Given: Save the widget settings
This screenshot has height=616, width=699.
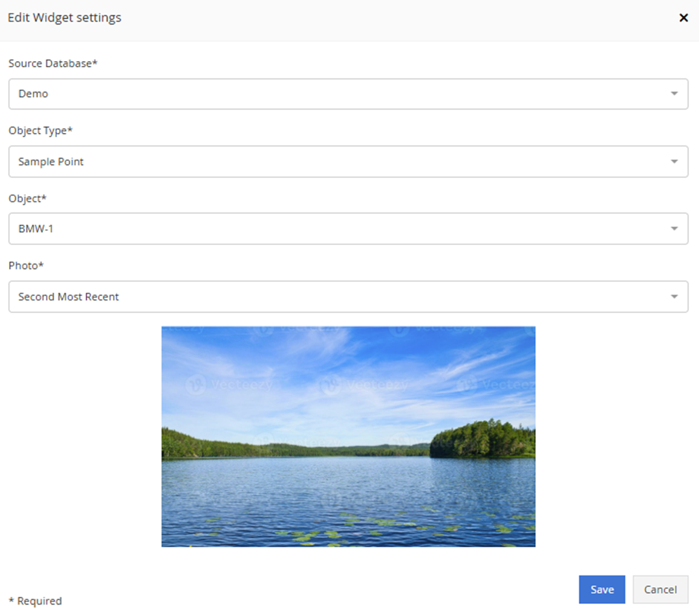Looking at the screenshot, I should 602,589.
